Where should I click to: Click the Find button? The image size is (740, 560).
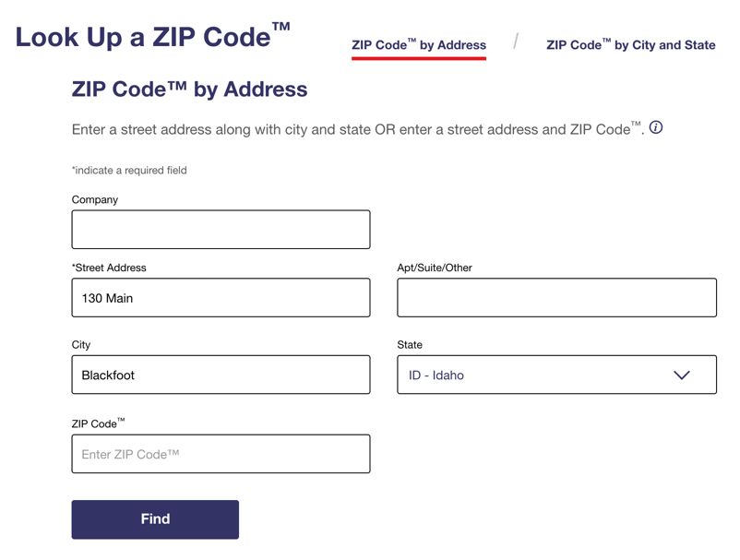click(x=155, y=519)
